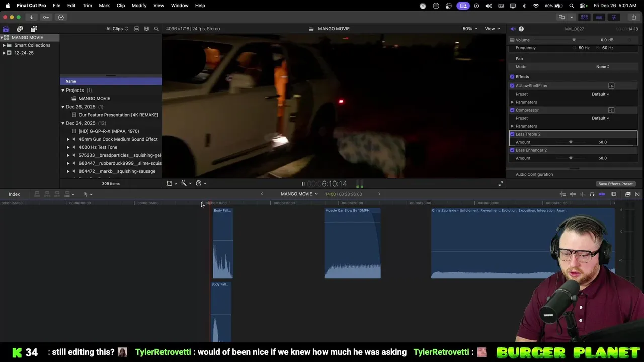
Task: Disable all audio Effects checkbox
Action: (x=512, y=77)
